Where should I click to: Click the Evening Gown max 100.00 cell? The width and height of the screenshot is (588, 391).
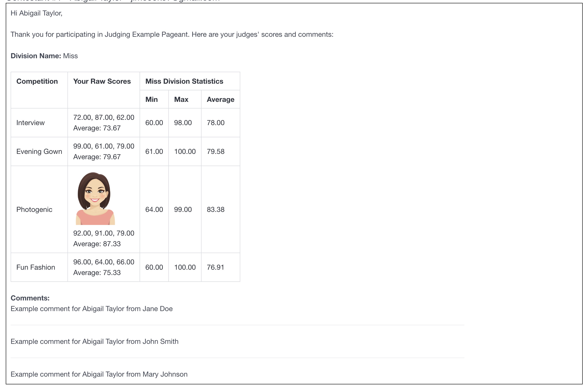185,151
